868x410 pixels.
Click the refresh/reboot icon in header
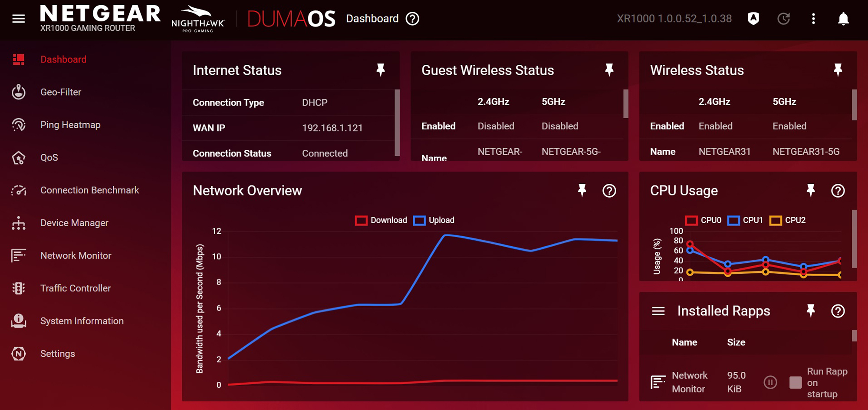click(783, 19)
